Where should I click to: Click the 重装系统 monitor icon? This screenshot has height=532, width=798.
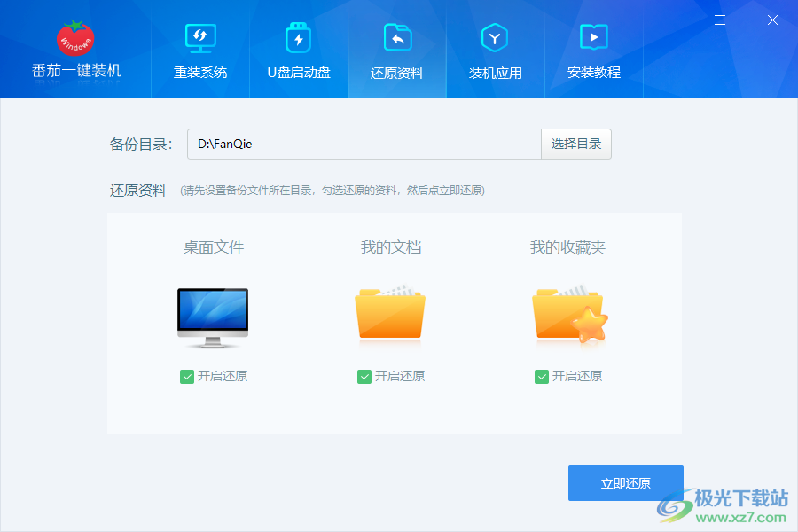pos(200,37)
